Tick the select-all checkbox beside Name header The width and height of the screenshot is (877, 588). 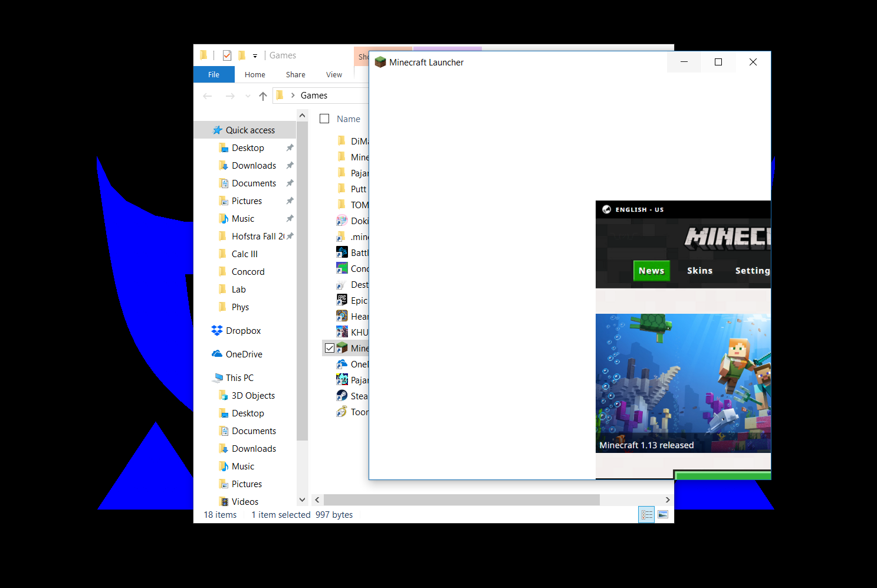[x=324, y=119]
